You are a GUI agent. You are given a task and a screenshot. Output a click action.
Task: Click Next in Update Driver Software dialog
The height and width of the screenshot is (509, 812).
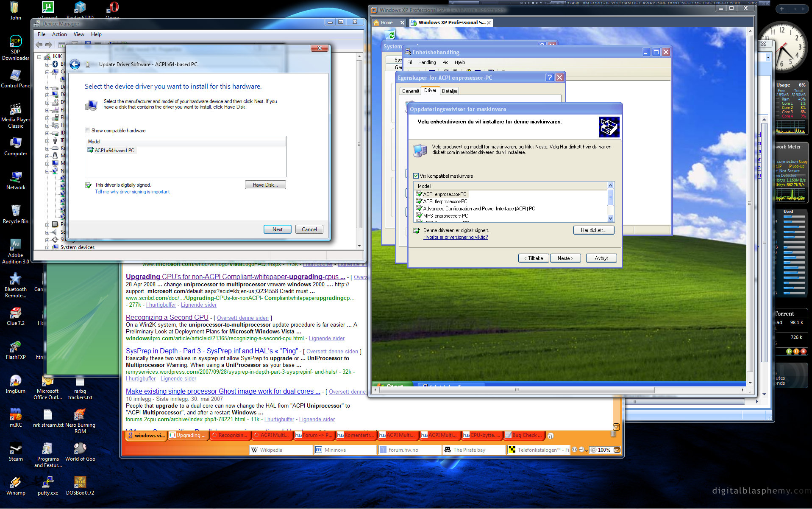click(x=278, y=229)
